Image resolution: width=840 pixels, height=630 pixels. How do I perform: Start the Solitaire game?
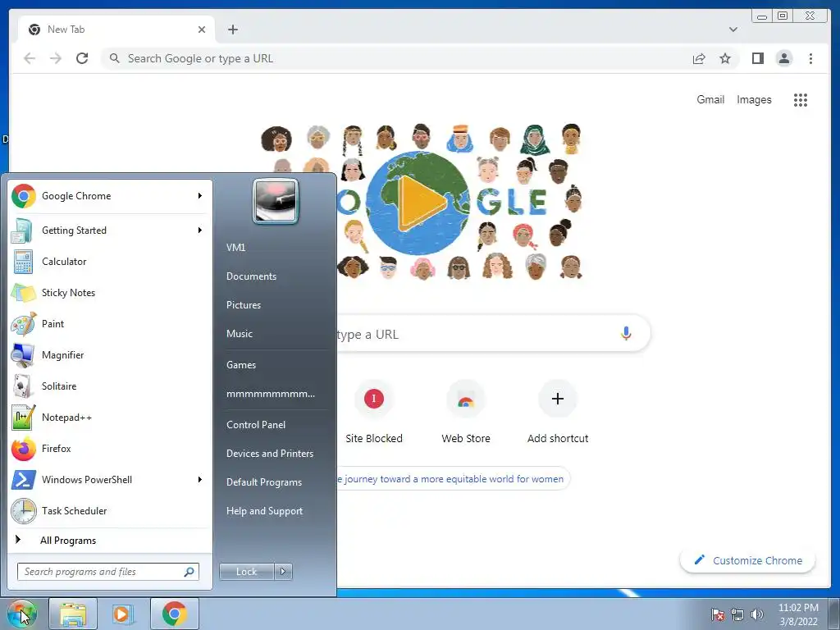pos(110,386)
